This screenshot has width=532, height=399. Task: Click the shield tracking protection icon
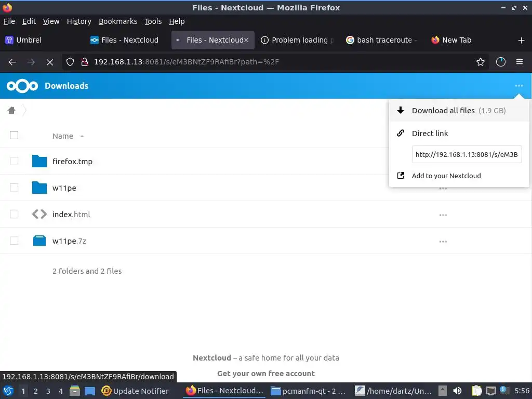(x=70, y=62)
